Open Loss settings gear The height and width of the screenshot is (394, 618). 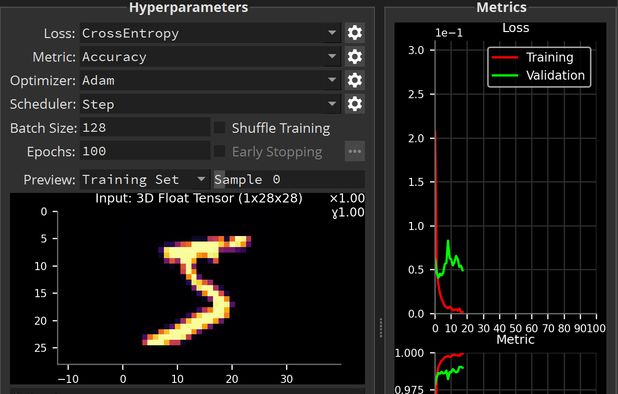pos(355,33)
